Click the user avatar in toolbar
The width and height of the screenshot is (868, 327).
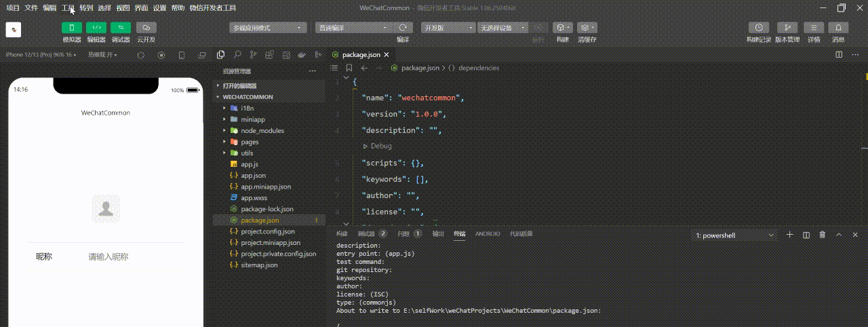14,30
